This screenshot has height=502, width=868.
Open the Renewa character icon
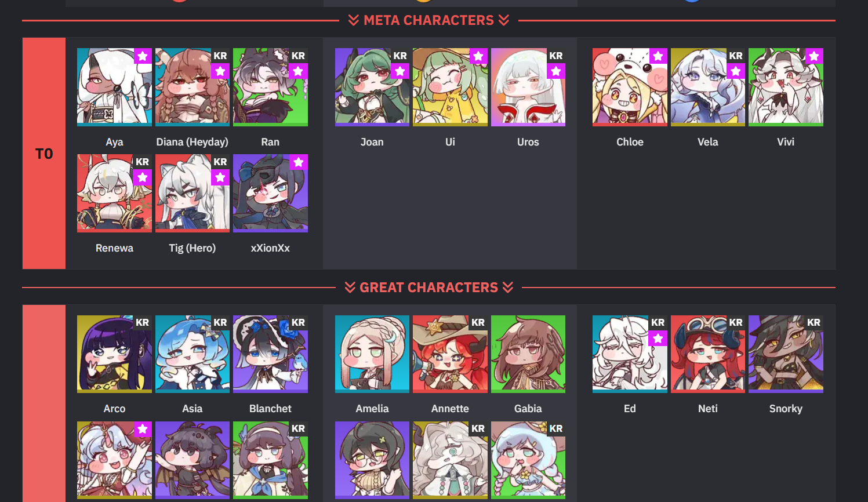click(x=114, y=193)
